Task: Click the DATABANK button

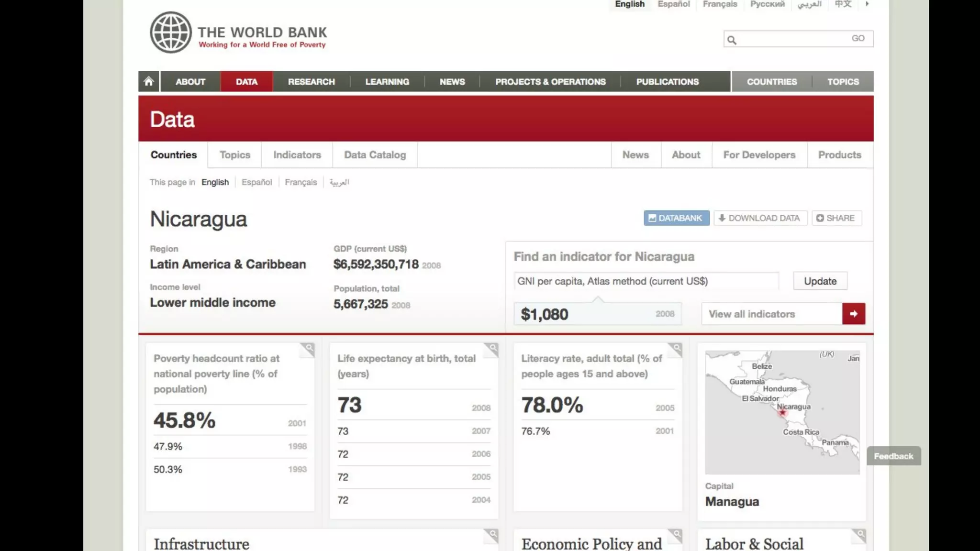Action: coord(676,218)
